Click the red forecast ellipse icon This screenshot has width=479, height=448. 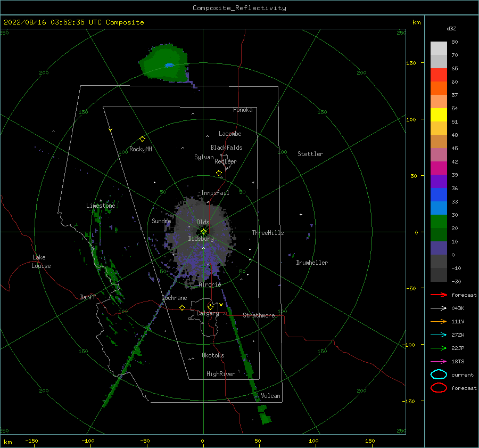click(x=439, y=388)
